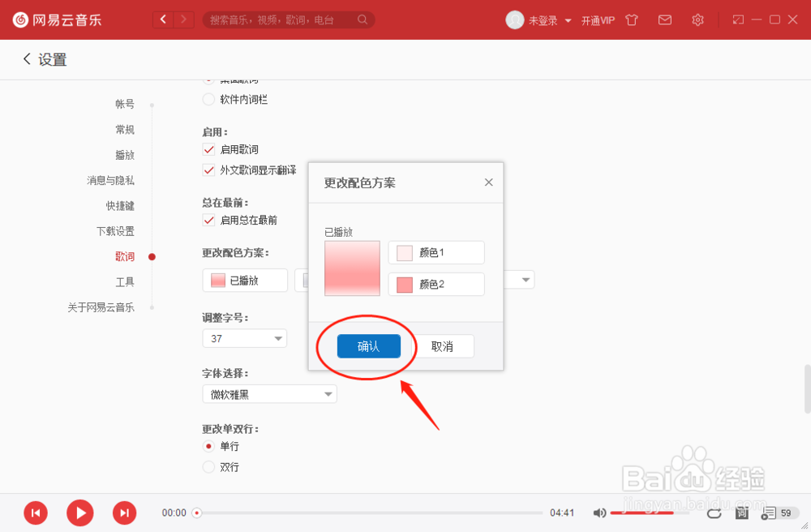The height and width of the screenshot is (532, 811).
Task: Confirm with the 确认 button
Action: (x=369, y=345)
